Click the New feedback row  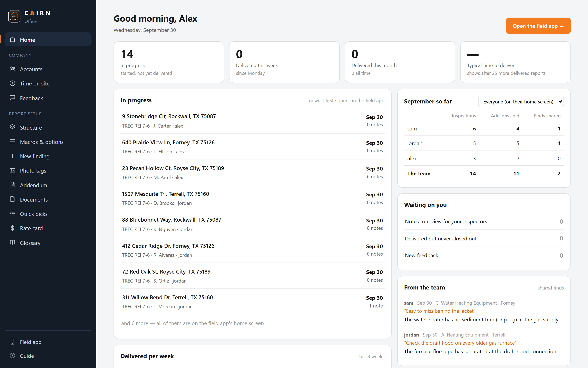[x=484, y=255]
